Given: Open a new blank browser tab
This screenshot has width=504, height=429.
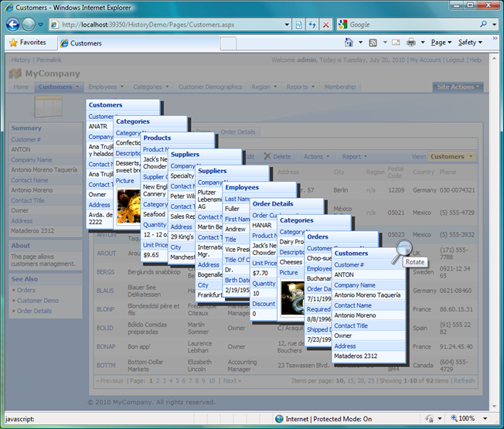Looking at the screenshot, I should (229, 43).
